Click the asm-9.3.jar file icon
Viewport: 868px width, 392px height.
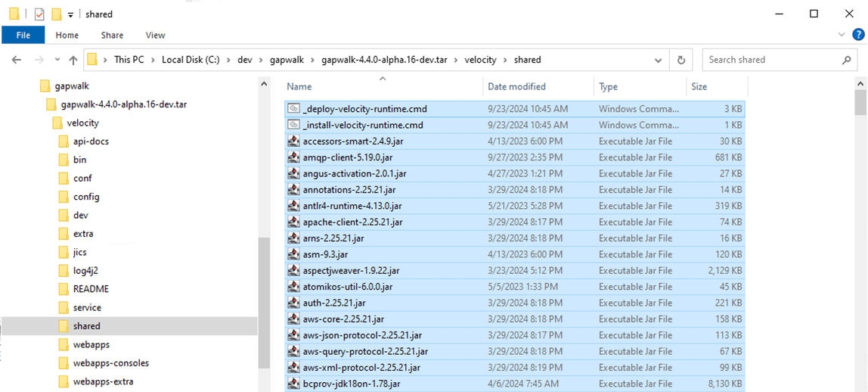294,254
